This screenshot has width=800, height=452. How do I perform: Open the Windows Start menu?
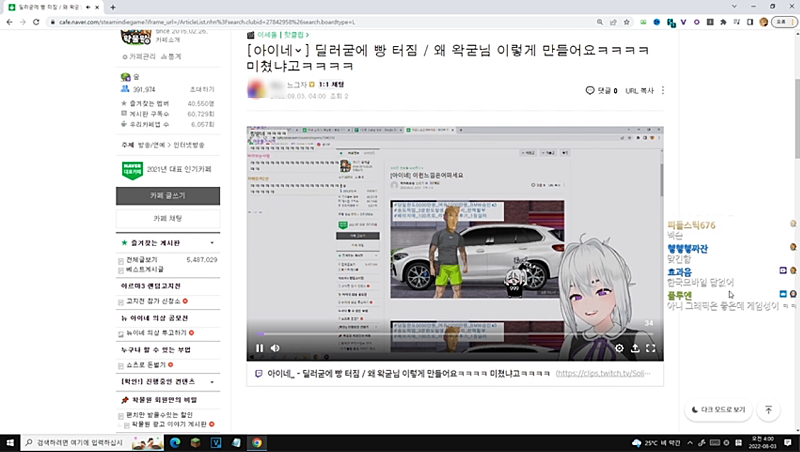tap(10, 442)
